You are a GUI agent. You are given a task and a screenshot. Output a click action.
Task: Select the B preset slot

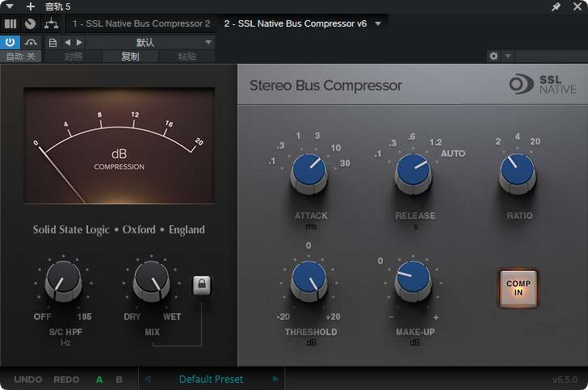pos(119,380)
